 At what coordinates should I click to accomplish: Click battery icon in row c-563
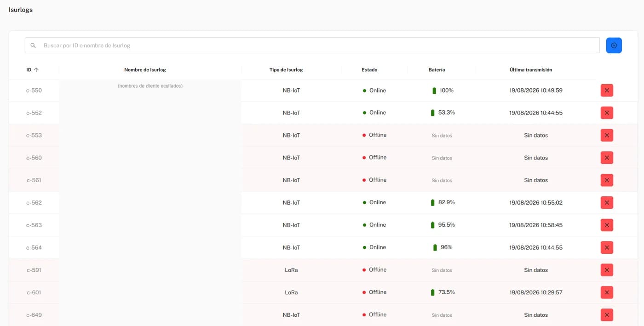(x=432, y=225)
